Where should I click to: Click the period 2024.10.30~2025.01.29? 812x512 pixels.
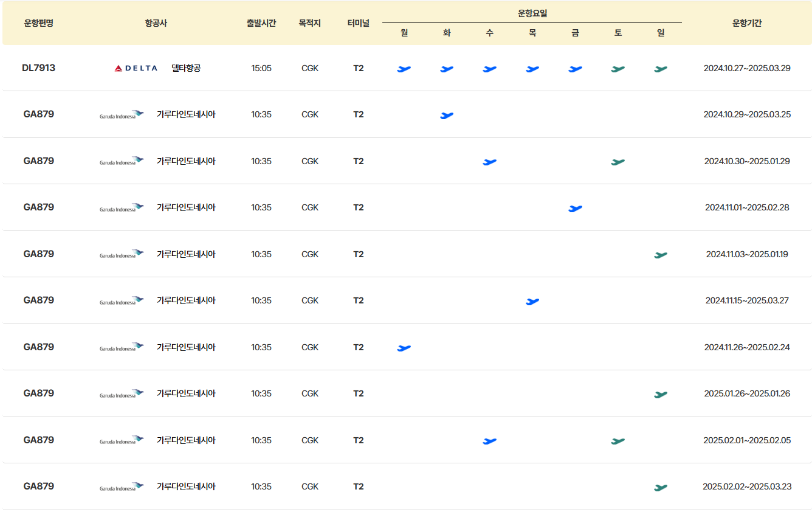(747, 161)
